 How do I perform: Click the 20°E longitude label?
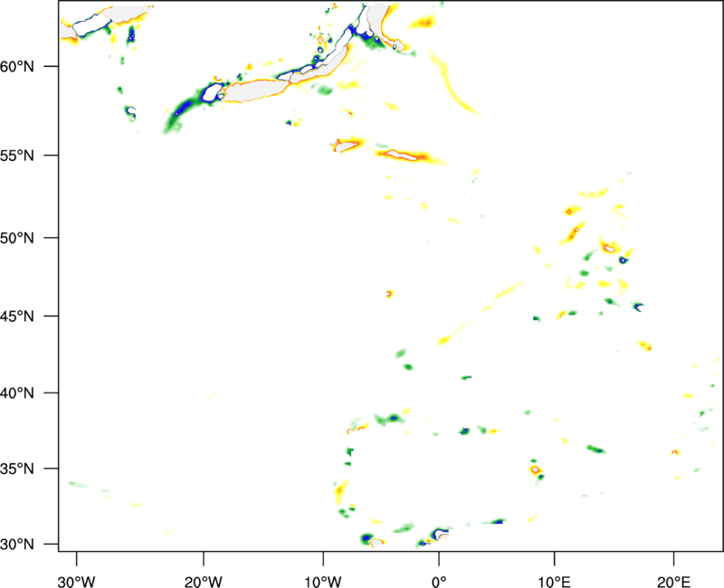pos(673,582)
